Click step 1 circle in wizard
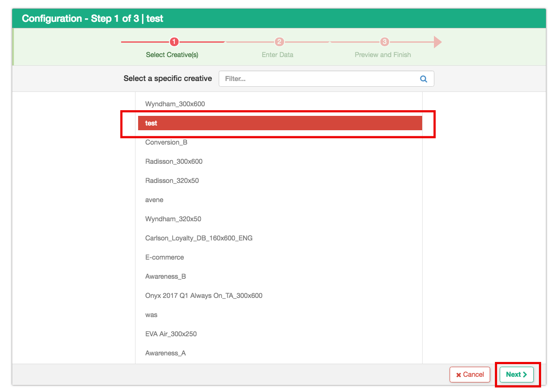 pyautogui.click(x=174, y=42)
